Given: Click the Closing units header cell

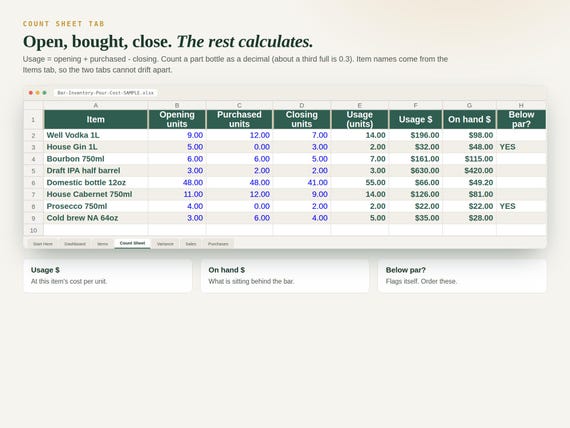Looking at the screenshot, I should click(302, 120).
